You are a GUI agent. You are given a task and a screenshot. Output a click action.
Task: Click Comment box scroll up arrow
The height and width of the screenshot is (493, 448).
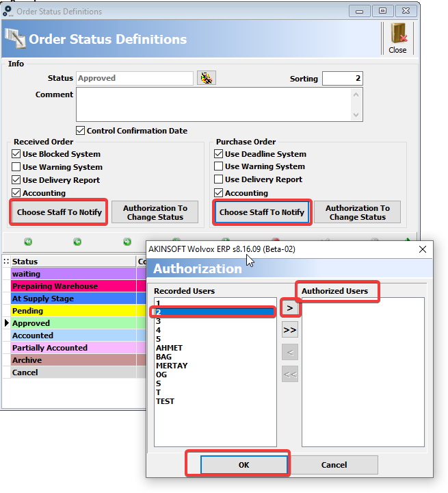(356, 94)
